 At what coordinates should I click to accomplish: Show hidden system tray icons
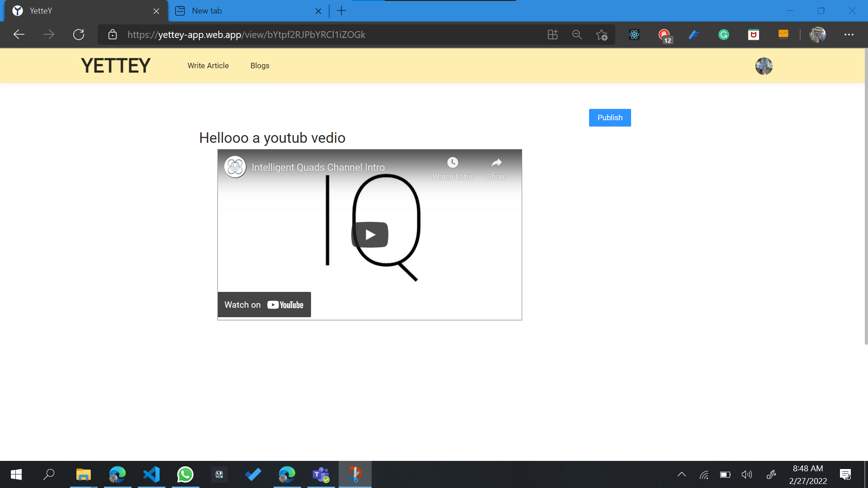[x=681, y=474]
